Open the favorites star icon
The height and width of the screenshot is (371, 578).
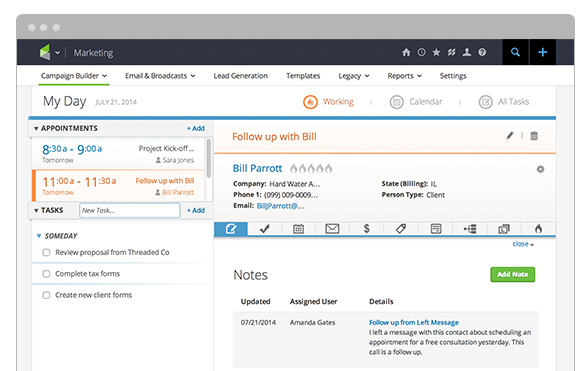tap(436, 52)
